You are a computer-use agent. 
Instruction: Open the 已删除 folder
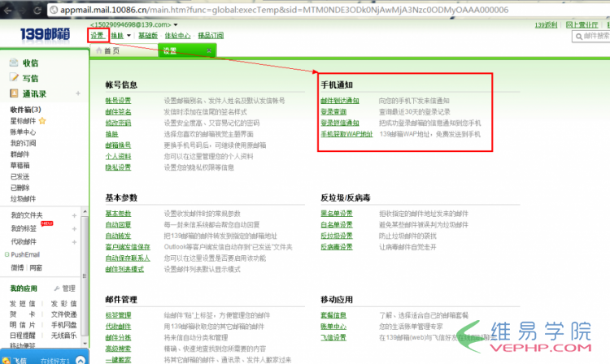click(20, 188)
